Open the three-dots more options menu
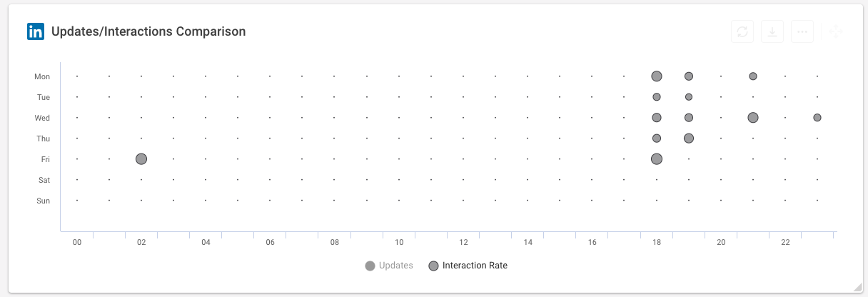Viewport: 868px width, 297px height. coord(802,31)
